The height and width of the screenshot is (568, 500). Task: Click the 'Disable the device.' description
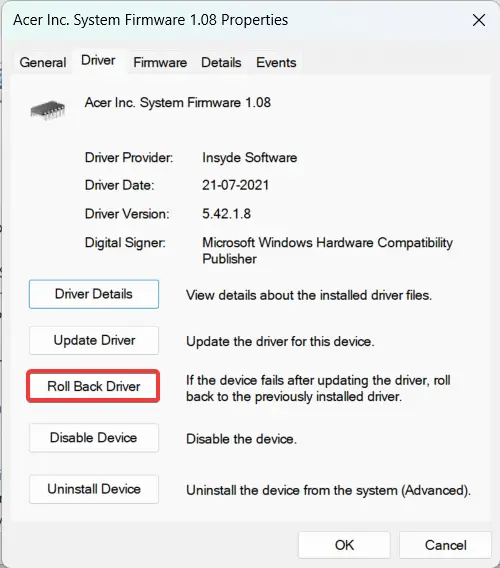241,439
